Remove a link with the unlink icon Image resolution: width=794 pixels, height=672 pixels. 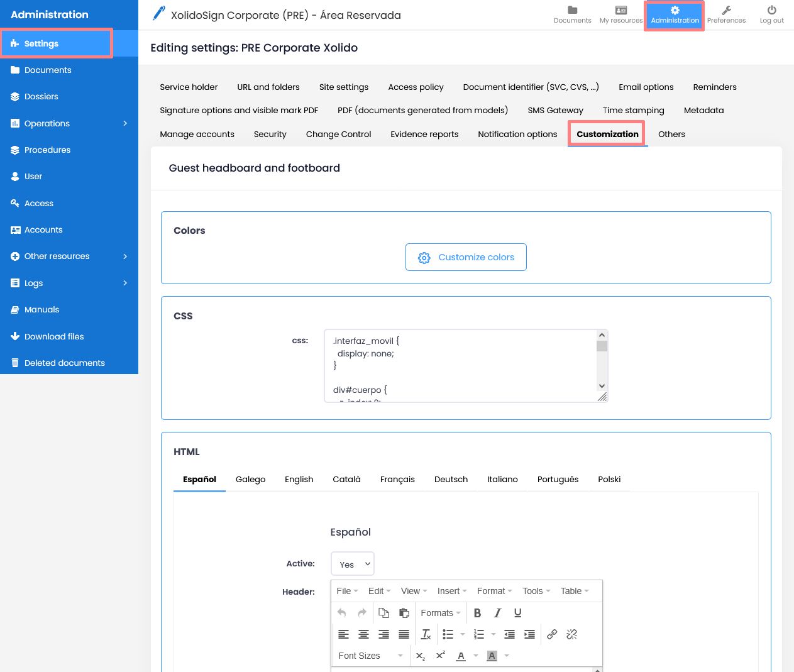(x=571, y=634)
